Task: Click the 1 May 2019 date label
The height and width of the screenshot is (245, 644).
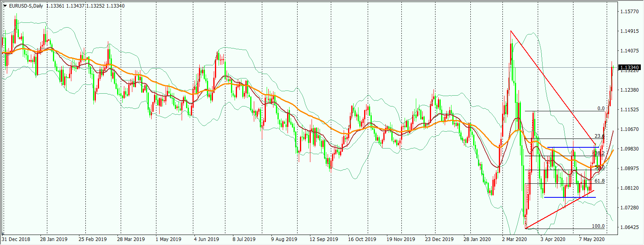Action: 168,239
